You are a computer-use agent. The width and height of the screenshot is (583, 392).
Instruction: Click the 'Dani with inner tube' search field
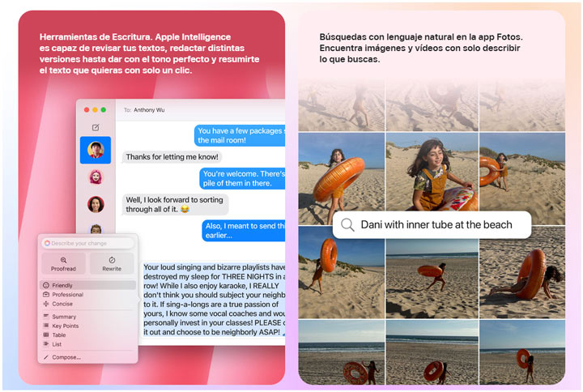[x=432, y=224]
